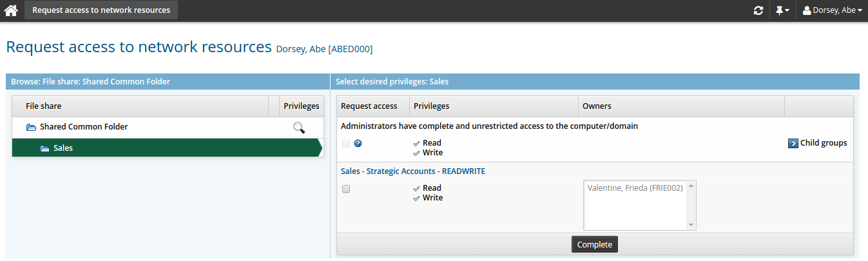
Task: Click the Home icon in top bar
Action: pos(11,10)
